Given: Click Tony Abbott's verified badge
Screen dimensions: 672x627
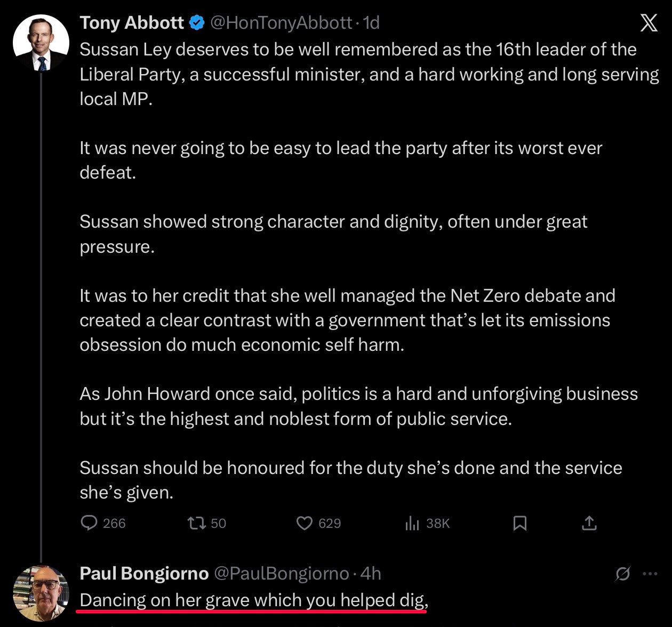Looking at the screenshot, I should 197,23.
